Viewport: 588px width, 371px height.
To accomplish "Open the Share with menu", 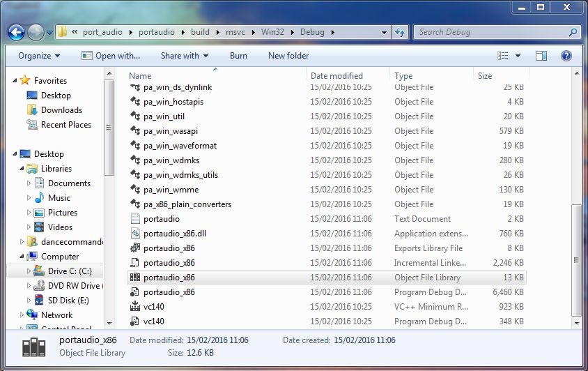I will pos(185,56).
